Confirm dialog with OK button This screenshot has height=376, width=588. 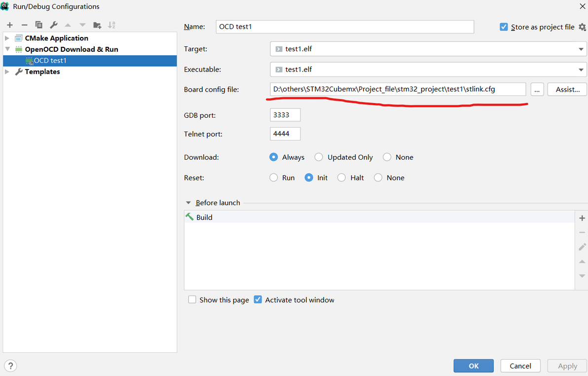pyautogui.click(x=474, y=366)
